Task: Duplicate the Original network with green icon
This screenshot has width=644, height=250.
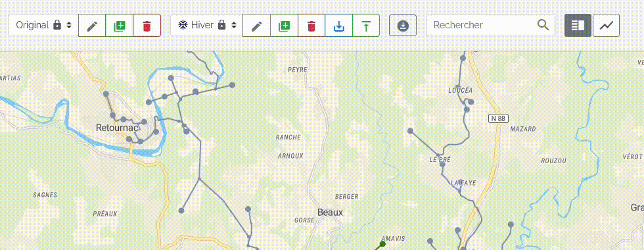Action: [119, 26]
